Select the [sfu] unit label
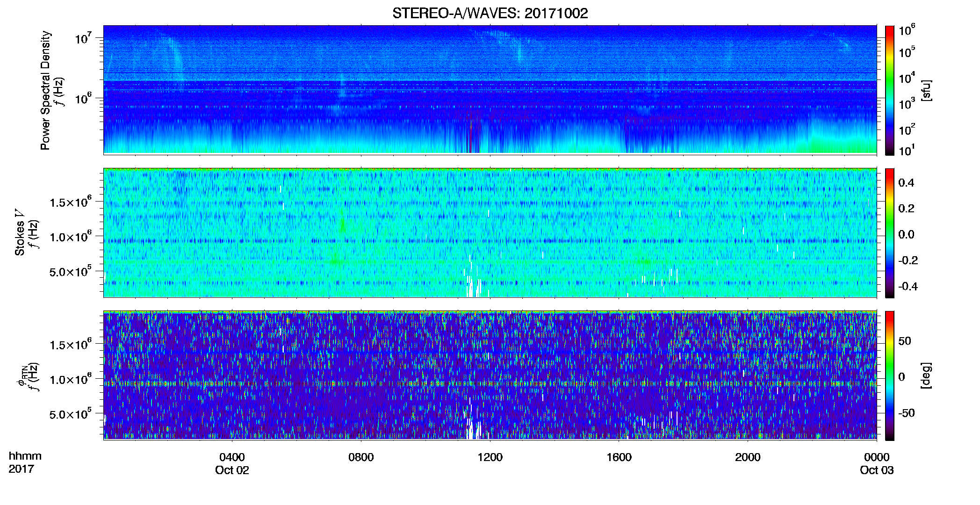This screenshot has width=980, height=505. 926,90
